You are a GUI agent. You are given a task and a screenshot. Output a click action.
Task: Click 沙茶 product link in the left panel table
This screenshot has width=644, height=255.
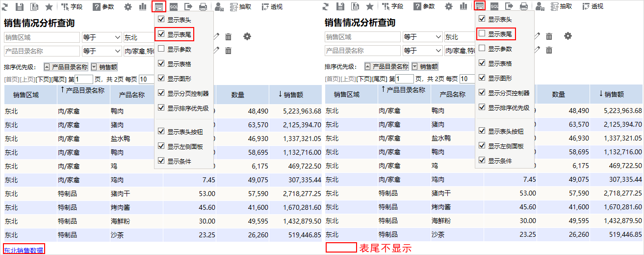[x=117, y=235]
